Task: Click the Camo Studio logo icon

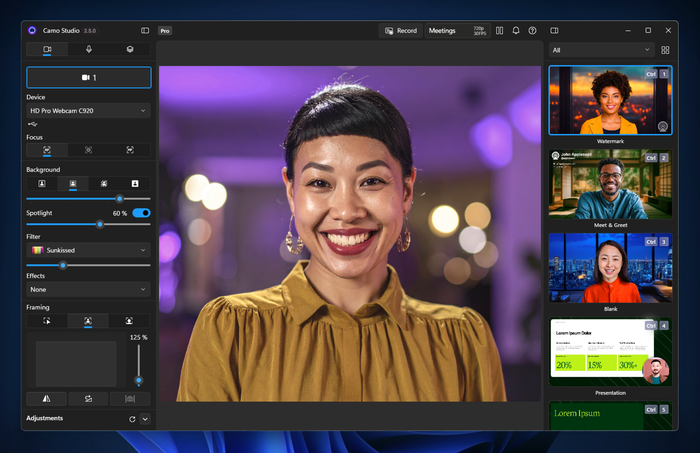Action: coord(32,30)
